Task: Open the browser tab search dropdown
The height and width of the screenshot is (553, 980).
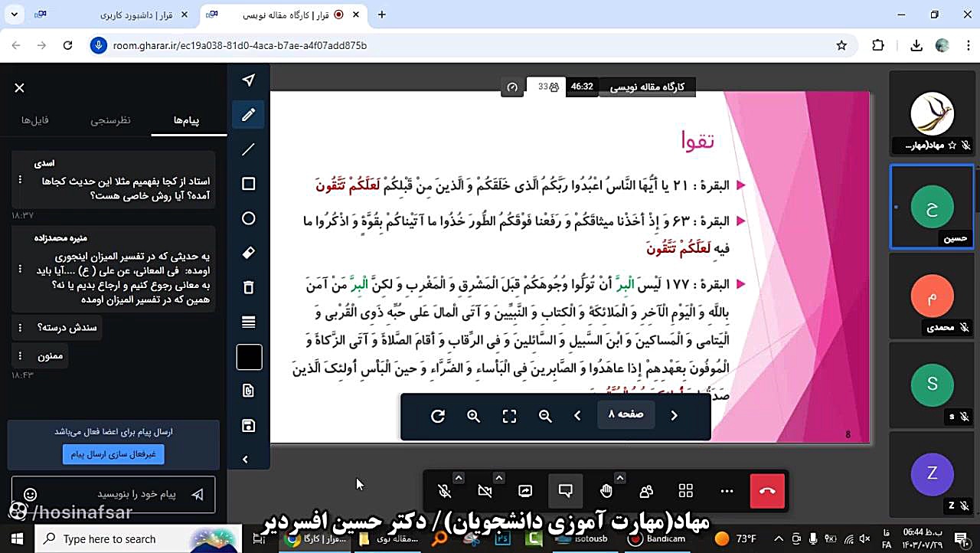Action: coord(15,15)
